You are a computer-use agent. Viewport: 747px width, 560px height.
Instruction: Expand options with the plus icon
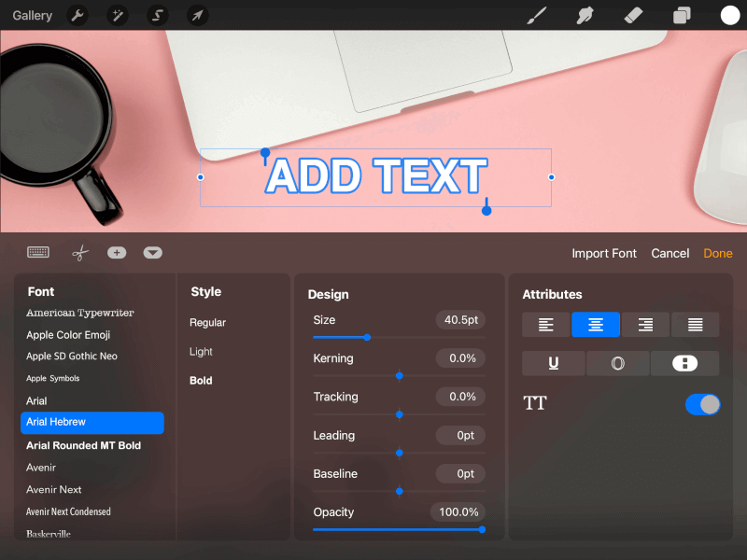117,252
